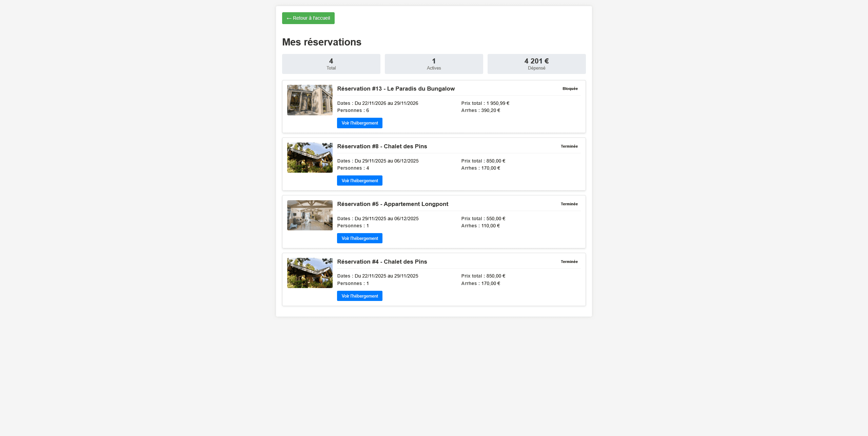Viewport: 868px width, 436px height.
Task: Click the 1 950,99 € total price
Action: (x=497, y=103)
